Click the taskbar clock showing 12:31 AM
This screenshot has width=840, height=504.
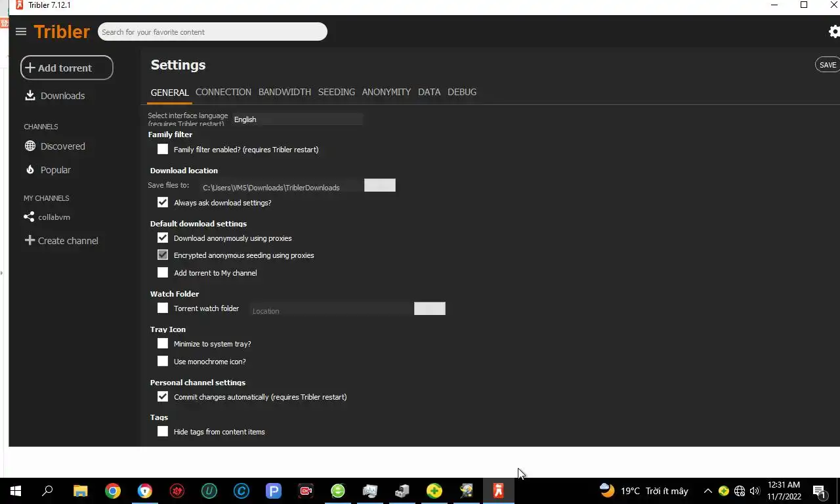pos(784,491)
